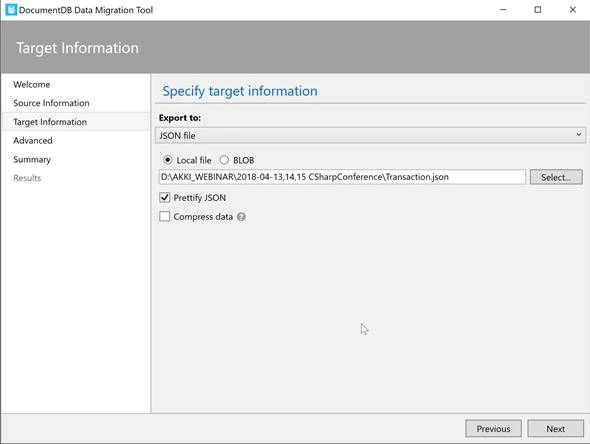This screenshot has width=590, height=444.
Task: Go to the Welcome step
Action: (x=32, y=84)
